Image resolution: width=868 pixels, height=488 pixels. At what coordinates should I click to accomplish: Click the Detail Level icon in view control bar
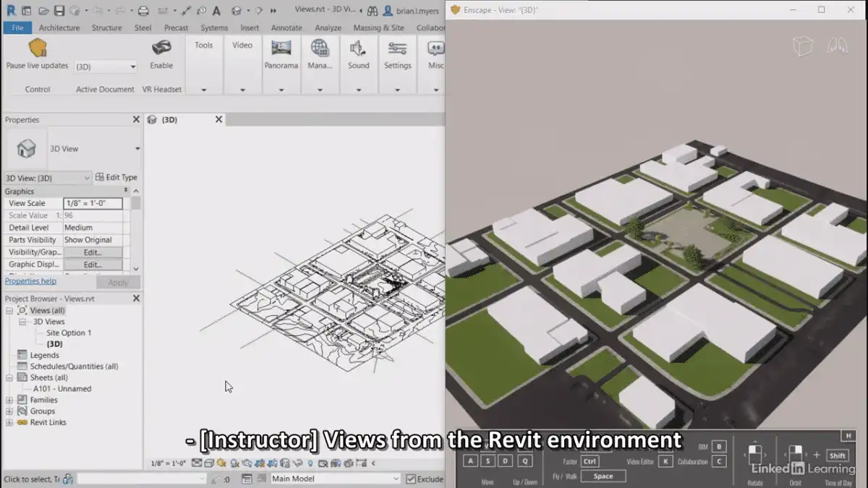(196, 463)
